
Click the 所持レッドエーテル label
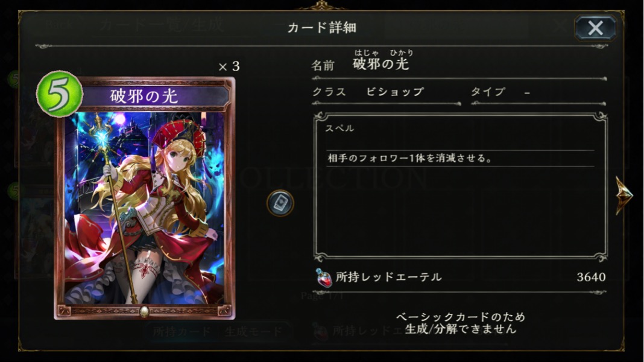388,278
